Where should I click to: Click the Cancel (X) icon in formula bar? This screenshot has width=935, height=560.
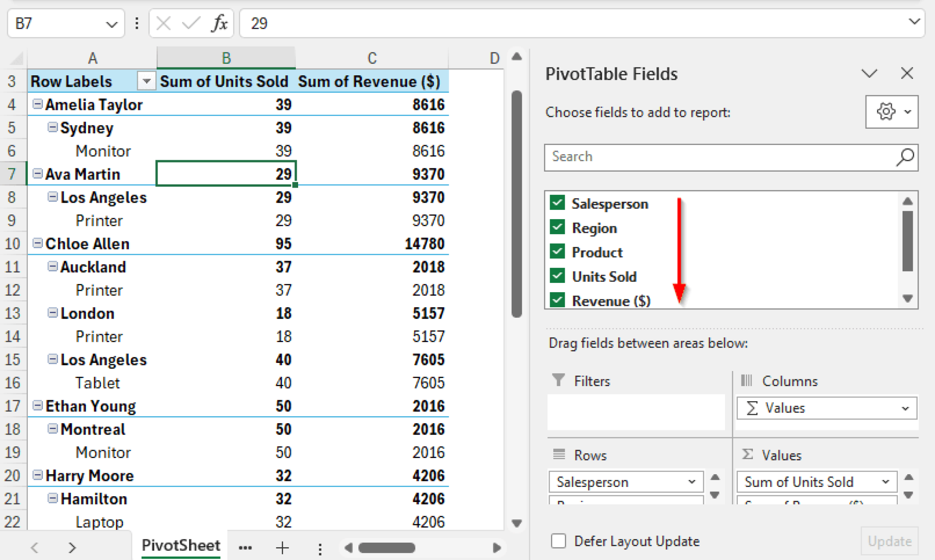point(163,23)
